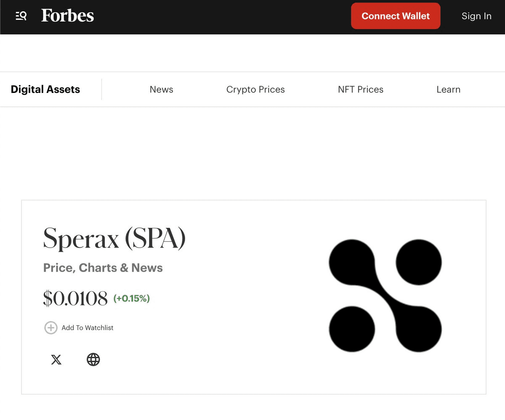The height and width of the screenshot is (420, 505).
Task: Click the Sign In link
Action: [476, 16]
